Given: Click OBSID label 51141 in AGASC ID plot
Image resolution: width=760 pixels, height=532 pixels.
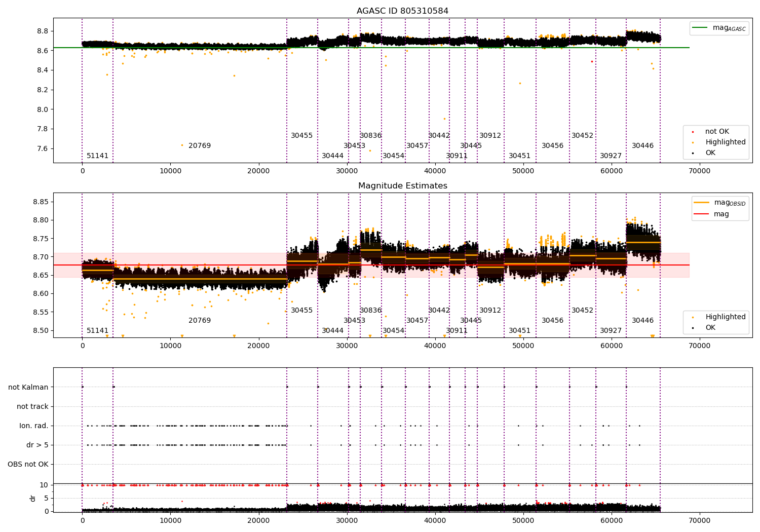Looking at the screenshot, I should point(98,156).
